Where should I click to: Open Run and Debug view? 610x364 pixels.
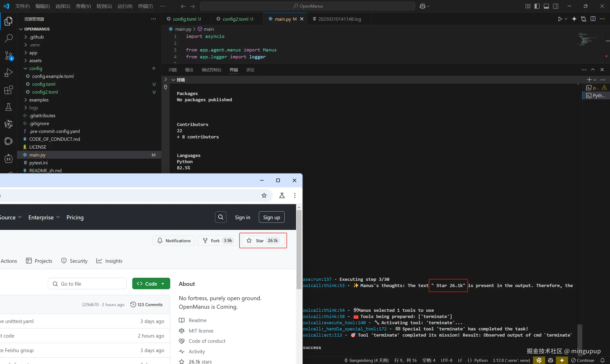pos(9,73)
